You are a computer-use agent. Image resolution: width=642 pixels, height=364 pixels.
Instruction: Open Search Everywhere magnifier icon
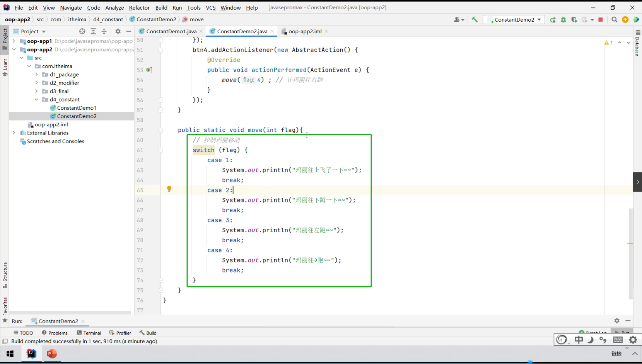pos(614,20)
